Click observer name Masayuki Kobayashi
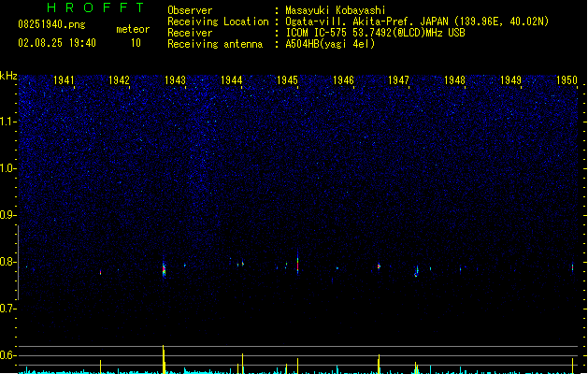Image resolution: width=588 pixels, height=374 pixels. pyautogui.click(x=336, y=10)
